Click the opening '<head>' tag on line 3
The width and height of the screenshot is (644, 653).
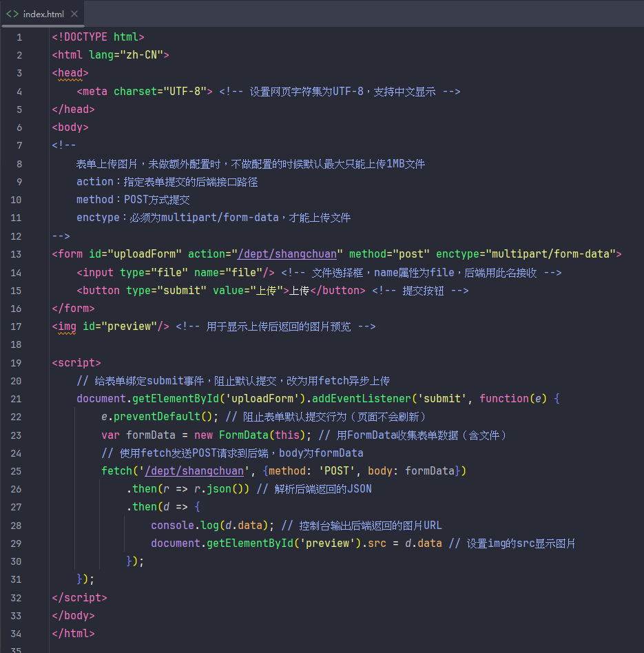pyautogui.click(x=70, y=73)
